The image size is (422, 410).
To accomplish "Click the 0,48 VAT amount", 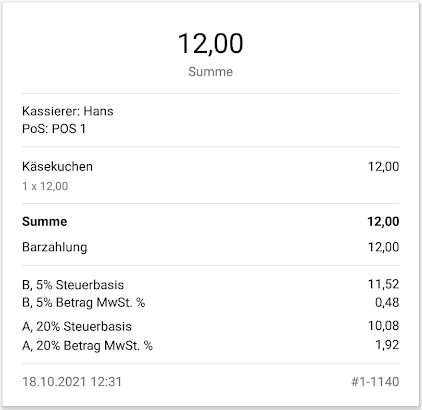I will tap(387, 302).
